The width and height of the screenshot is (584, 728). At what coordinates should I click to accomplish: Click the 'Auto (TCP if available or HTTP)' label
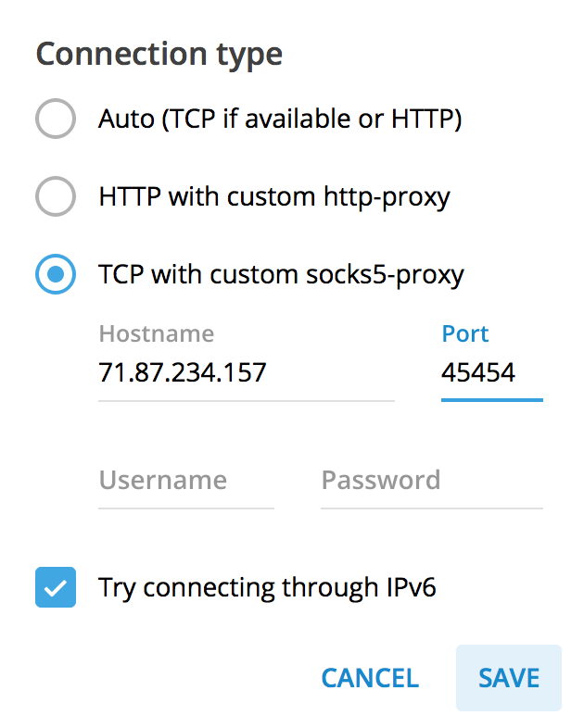[280, 119]
